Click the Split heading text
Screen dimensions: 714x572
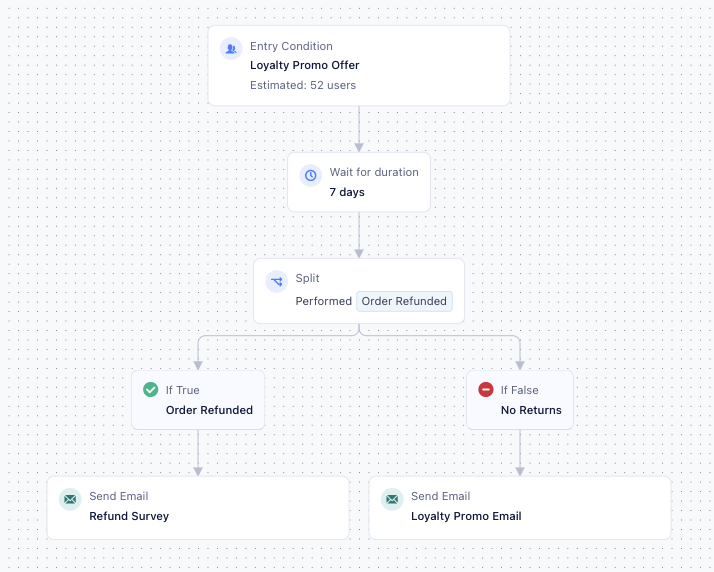click(307, 278)
